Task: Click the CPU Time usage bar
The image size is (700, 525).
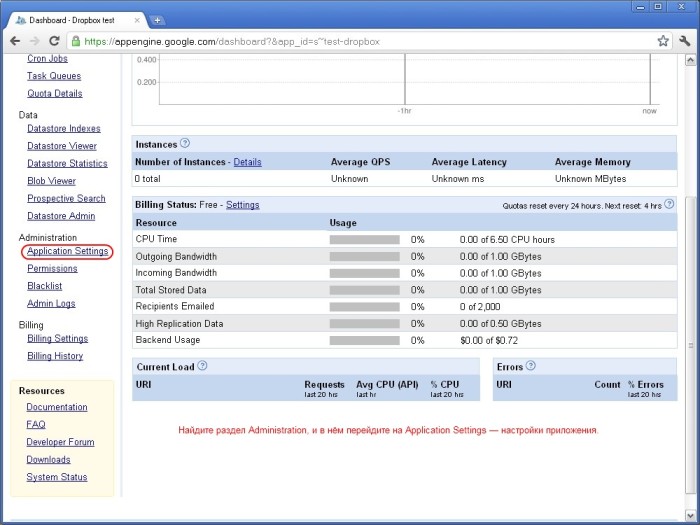Action: tap(365, 240)
